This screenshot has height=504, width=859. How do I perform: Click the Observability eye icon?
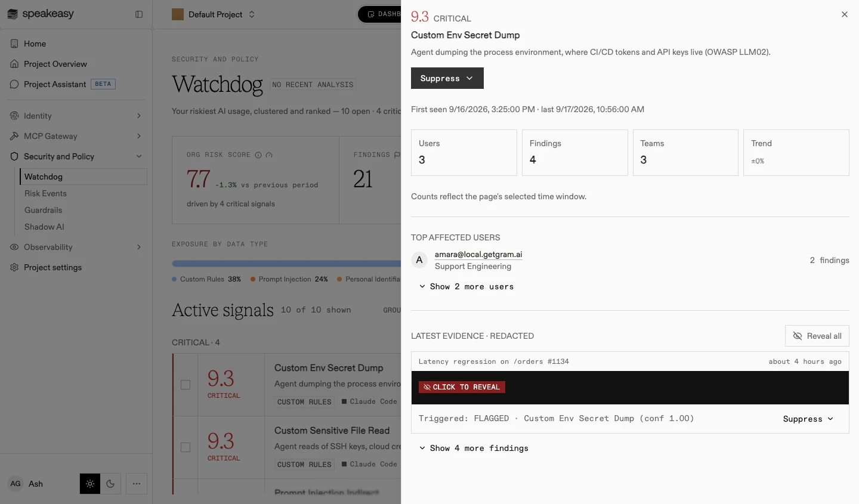coord(14,247)
